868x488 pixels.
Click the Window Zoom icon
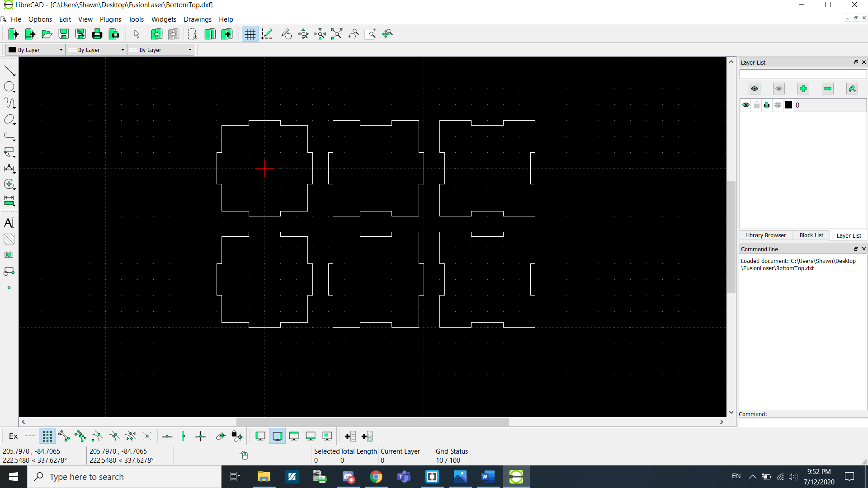tap(370, 34)
